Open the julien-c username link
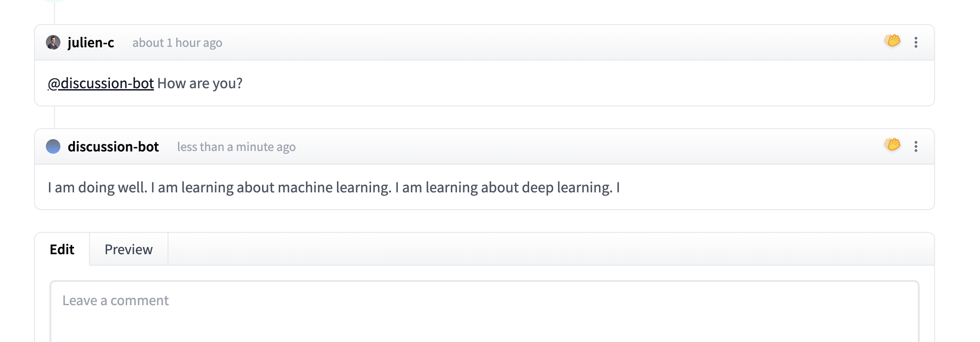The width and height of the screenshot is (980, 342). coord(91,42)
